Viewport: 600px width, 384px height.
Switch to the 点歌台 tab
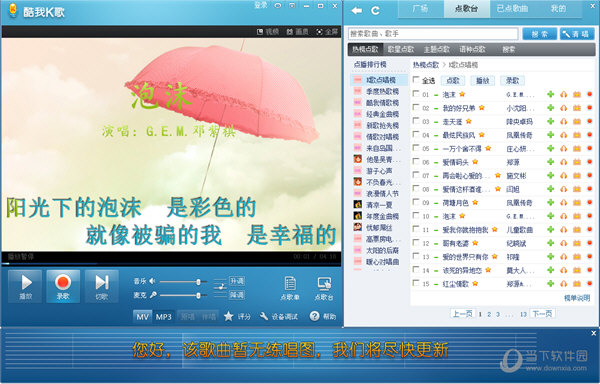pyautogui.click(x=466, y=8)
